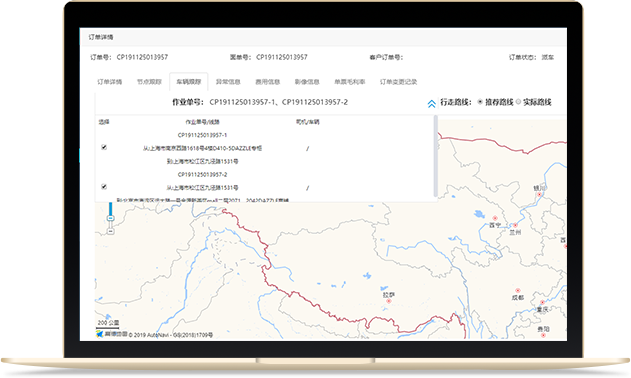
Task: Click the 面单号 value CP191125013957
Action: click(x=282, y=57)
